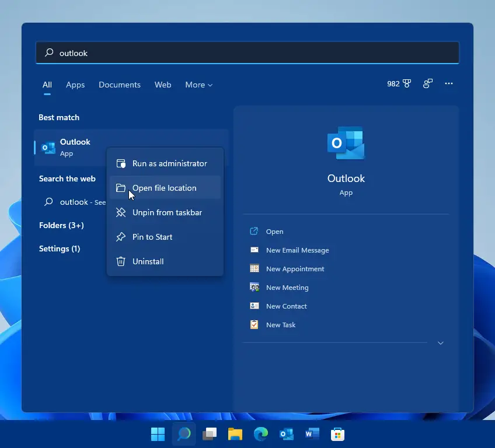The width and height of the screenshot is (495, 448).
Task: Click the Search the web heading
Action: (67, 178)
